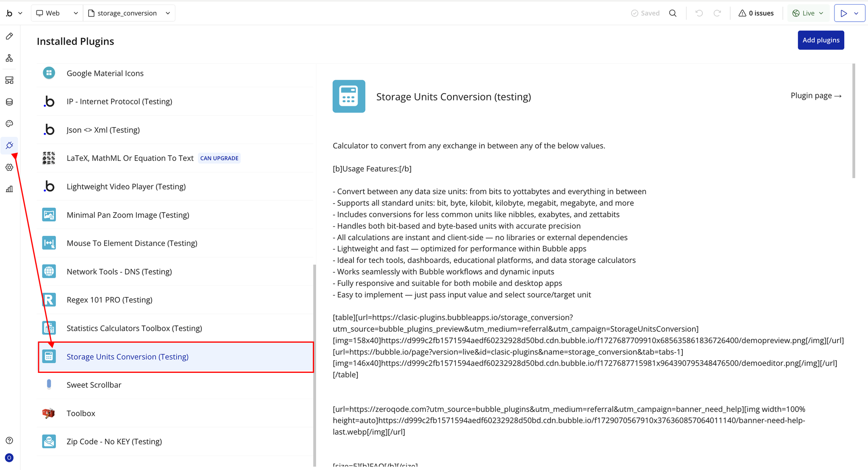Open the Settings gear in sidebar
This screenshot has height=470, width=868.
click(9, 167)
